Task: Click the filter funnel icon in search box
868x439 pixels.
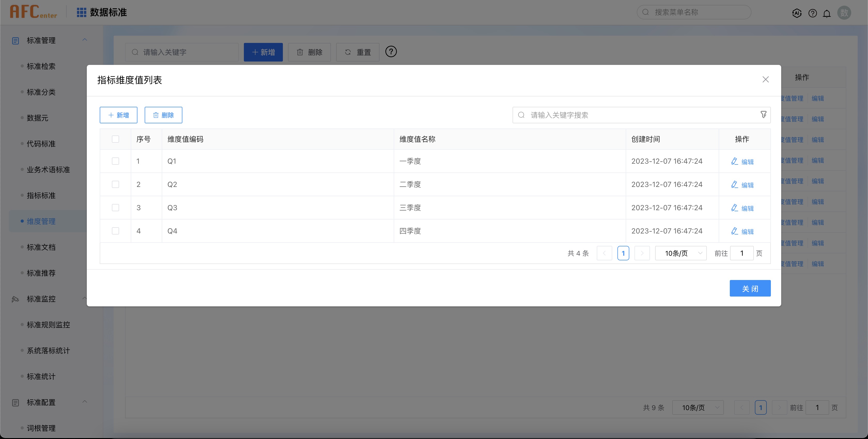Action: (763, 115)
